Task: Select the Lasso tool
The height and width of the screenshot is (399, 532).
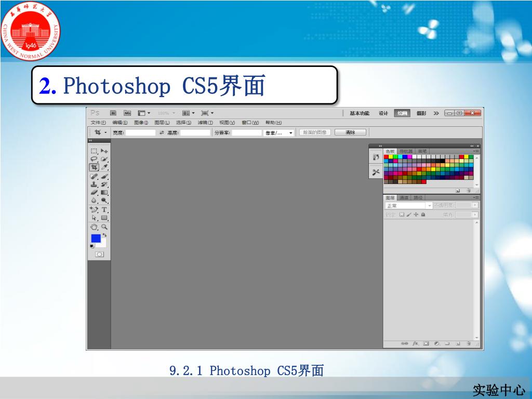Action: click(x=94, y=159)
